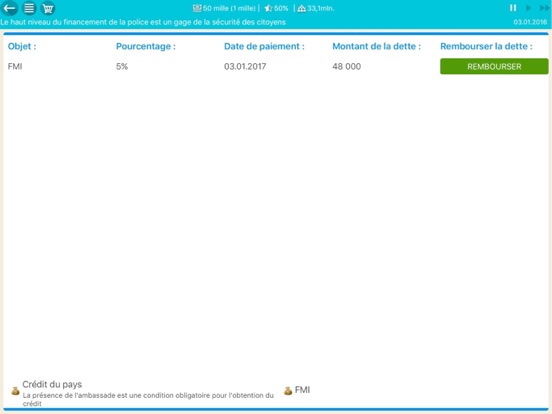Select the 'Date de paiement :' header
Screen dimensions: 552x414
[264, 46]
